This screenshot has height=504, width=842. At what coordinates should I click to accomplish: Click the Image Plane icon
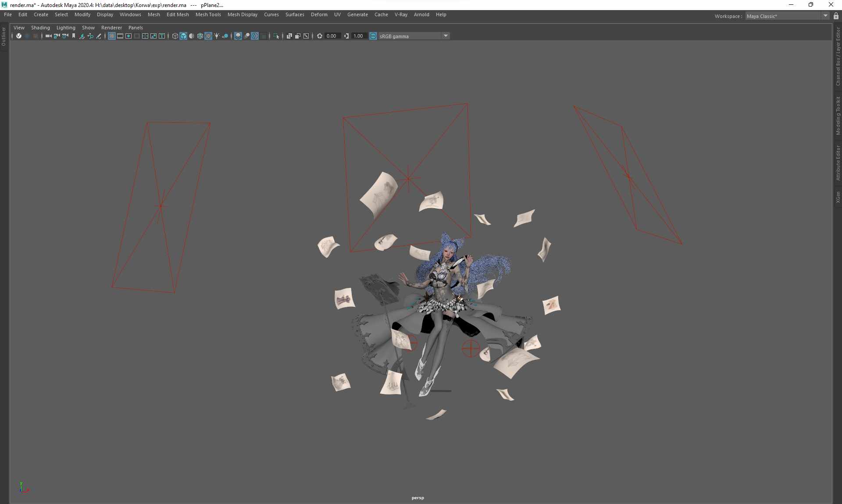pos(82,36)
